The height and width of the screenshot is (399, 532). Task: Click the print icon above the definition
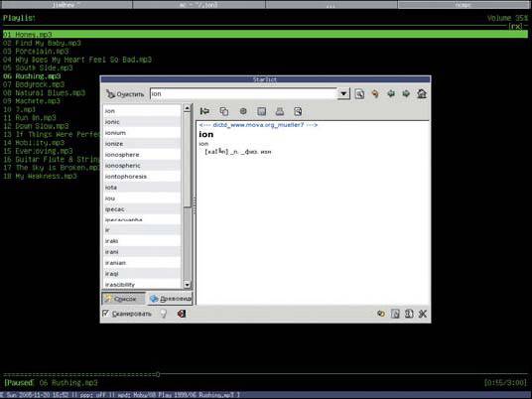[x=280, y=111]
